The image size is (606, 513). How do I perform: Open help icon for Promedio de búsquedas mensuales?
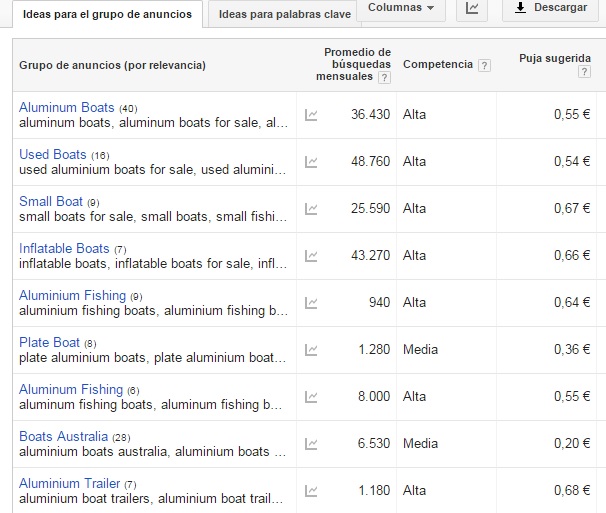click(x=384, y=77)
